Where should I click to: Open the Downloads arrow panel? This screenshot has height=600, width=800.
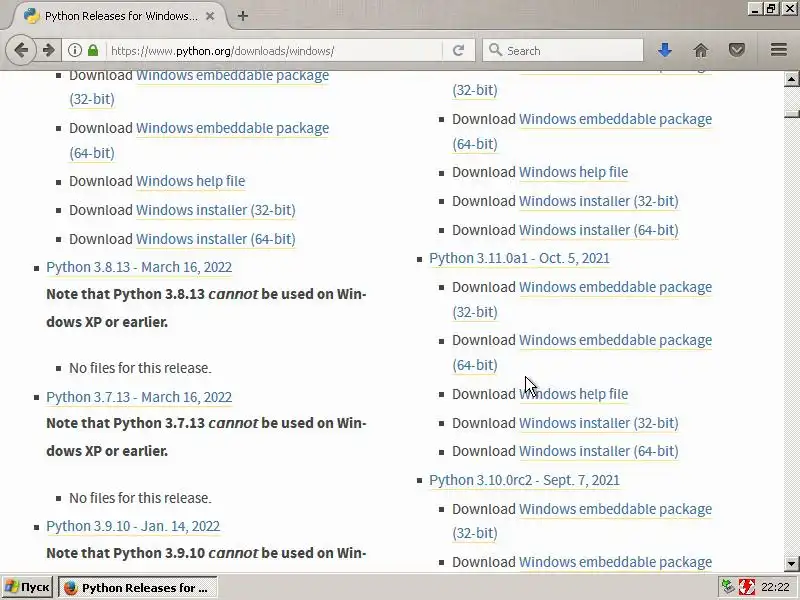(x=665, y=50)
